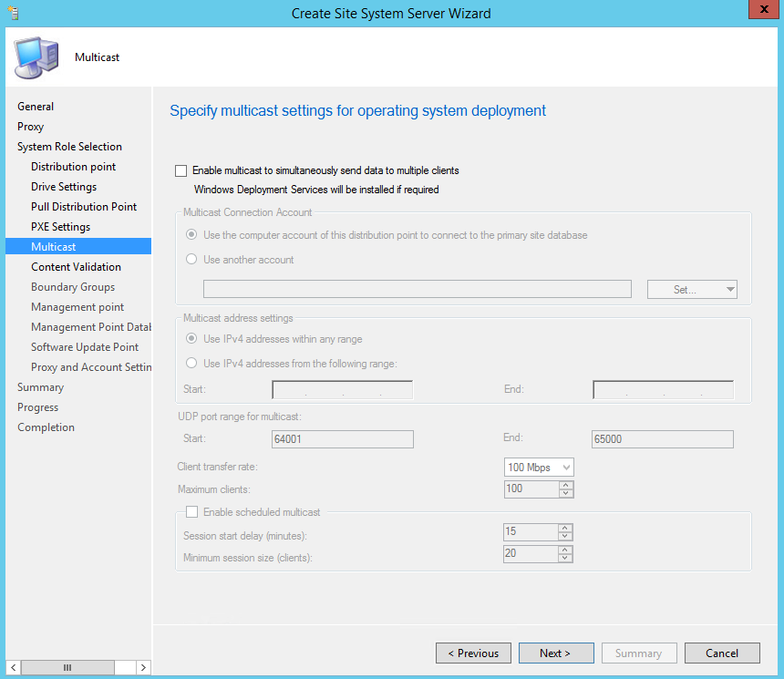This screenshot has height=679, width=784.
Task: Open Drive Settings step
Action: click(x=64, y=187)
